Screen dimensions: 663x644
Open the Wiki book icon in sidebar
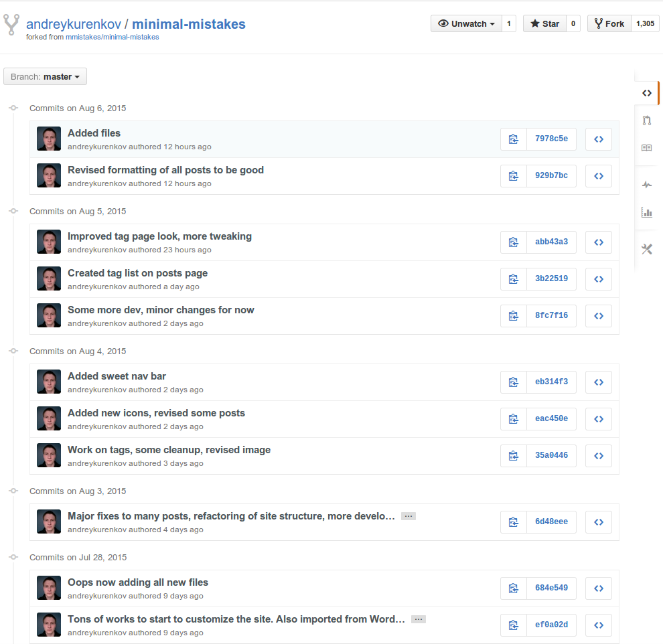coord(646,148)
